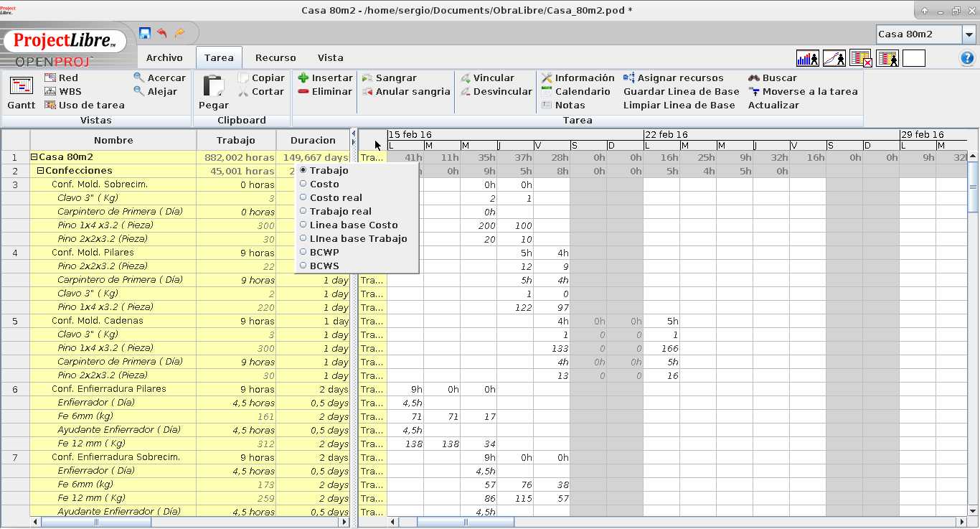
Task: Switch to the Recurso ribbon tab
Action: (275, 57)
